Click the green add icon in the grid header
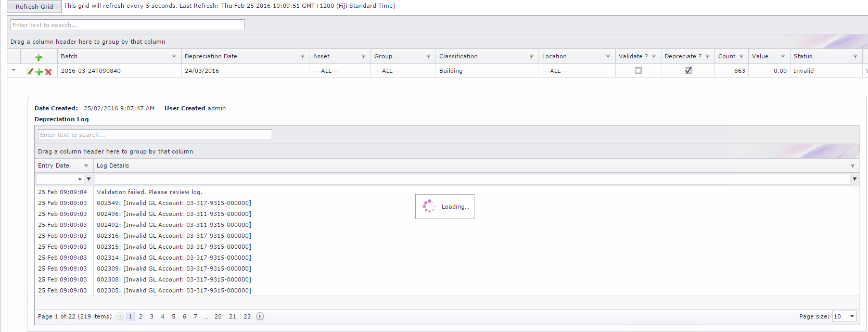The height and width of the screenshot is (332, 868). pos(39,57)
